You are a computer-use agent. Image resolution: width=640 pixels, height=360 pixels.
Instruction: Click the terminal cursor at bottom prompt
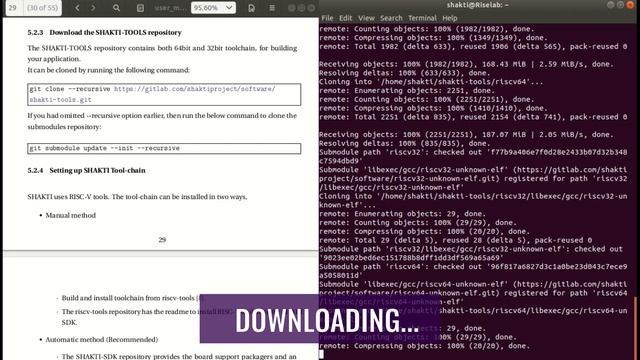(321, 354)
